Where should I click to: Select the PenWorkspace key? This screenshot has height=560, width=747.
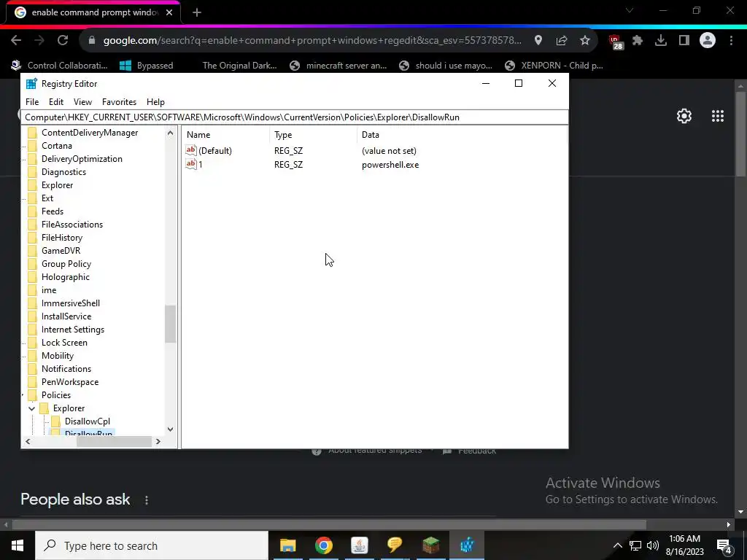point(70,382)
